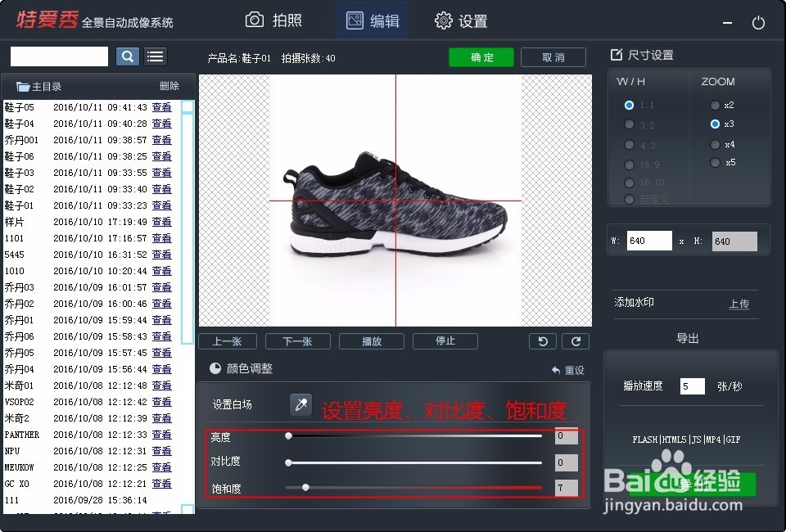Select the 4:3 aspect ratio
The height and width of the screenshot is (532, 786).
pos(629,145)
